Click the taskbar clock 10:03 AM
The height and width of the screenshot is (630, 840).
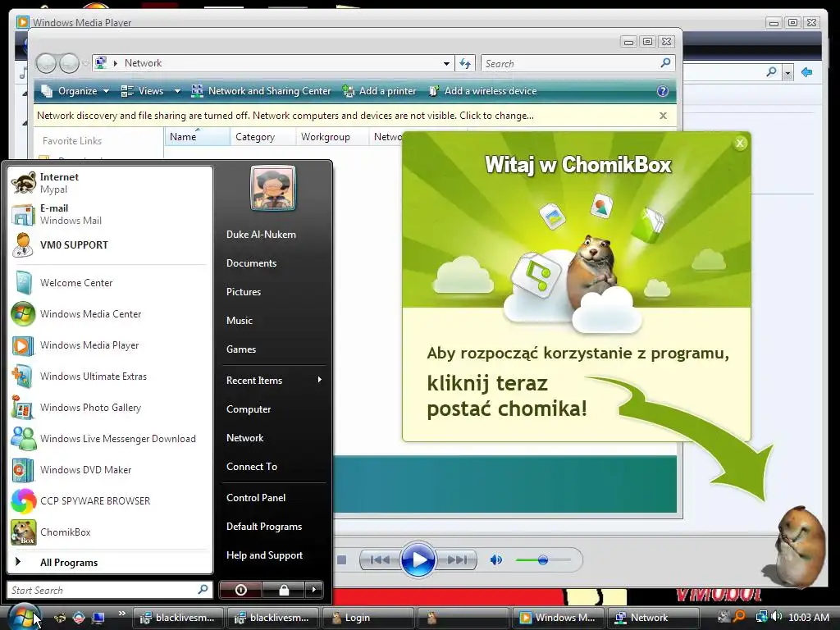coord(809,617)
